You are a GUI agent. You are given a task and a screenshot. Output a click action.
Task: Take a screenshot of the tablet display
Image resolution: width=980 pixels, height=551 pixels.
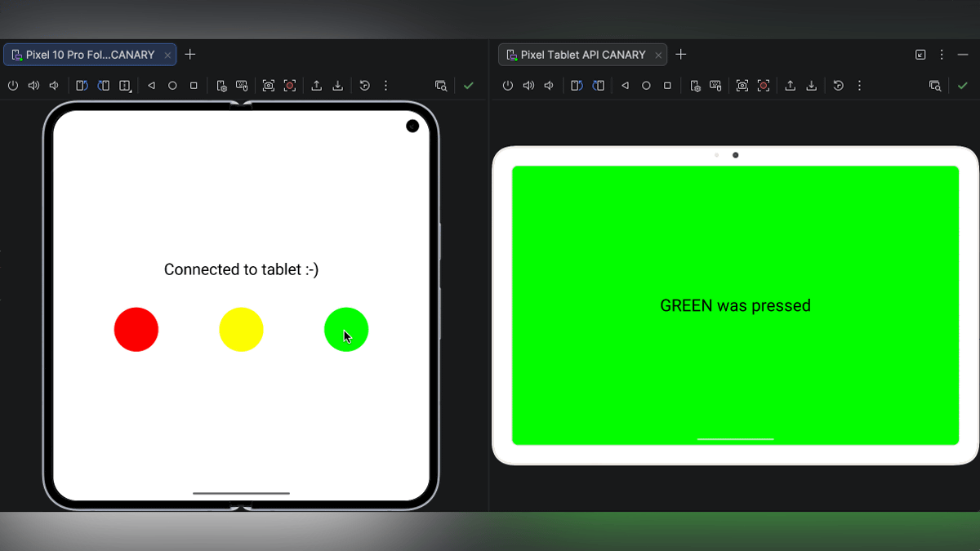(x=742, y=85)
